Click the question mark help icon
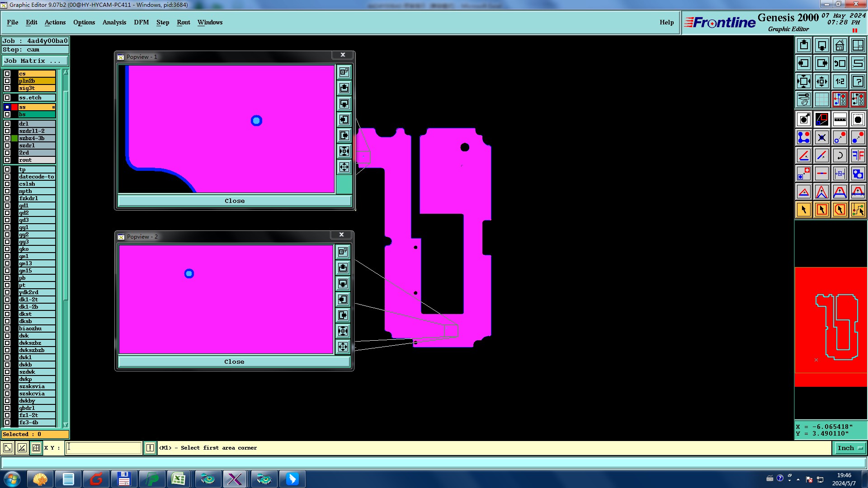This screenshot has height=488, width=868. coord(858,81)
